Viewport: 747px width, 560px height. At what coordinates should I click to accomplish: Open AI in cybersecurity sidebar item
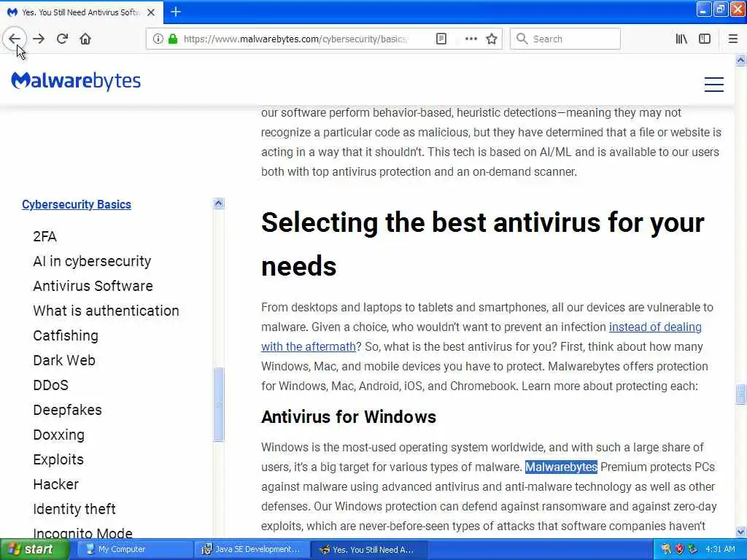92,261
